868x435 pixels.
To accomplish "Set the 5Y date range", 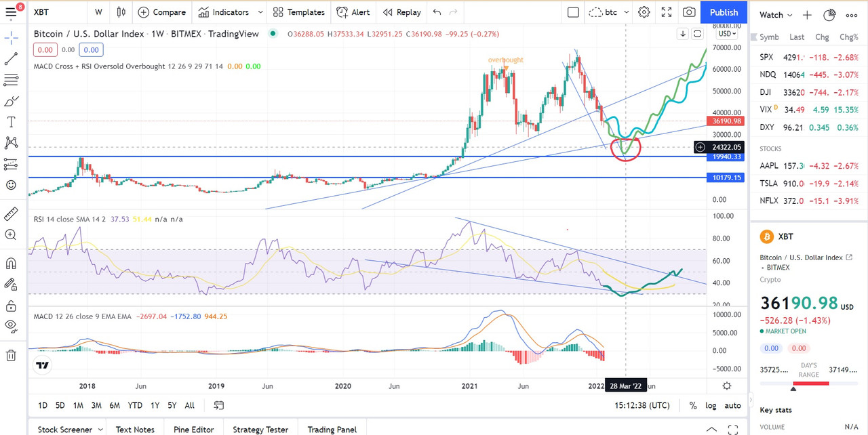I will [x=172, y=405].
